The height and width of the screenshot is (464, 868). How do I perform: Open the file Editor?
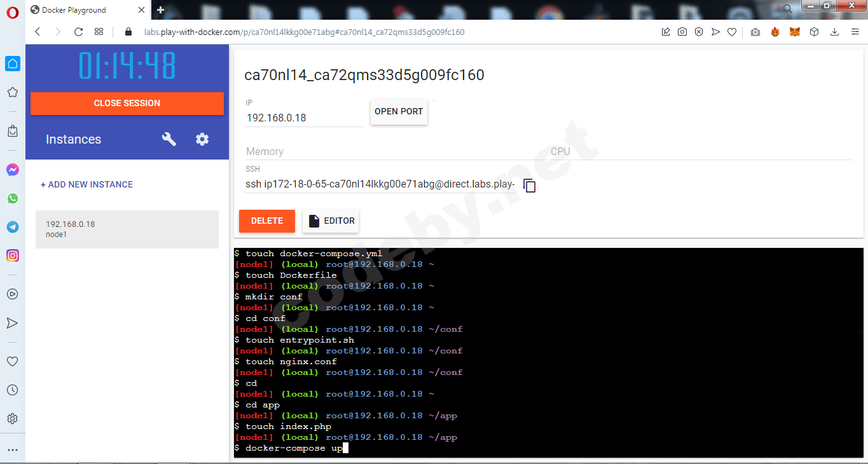(331, 221)
